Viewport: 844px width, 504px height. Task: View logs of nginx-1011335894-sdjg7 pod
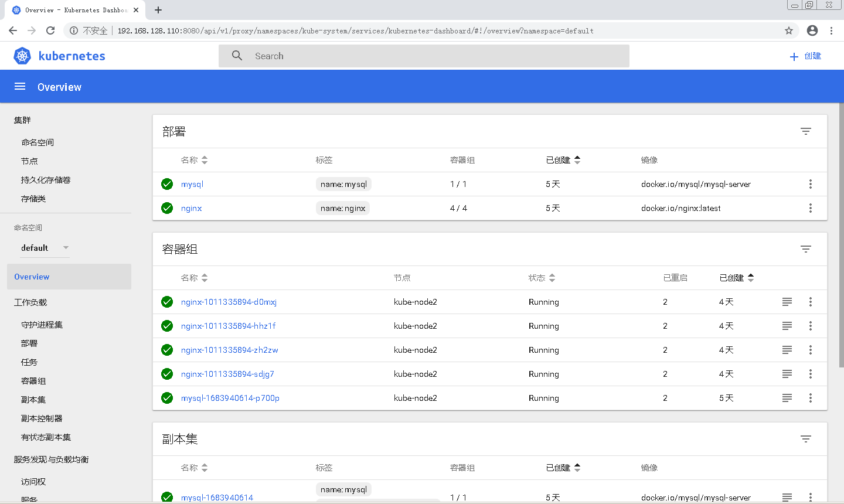point(787,374)
